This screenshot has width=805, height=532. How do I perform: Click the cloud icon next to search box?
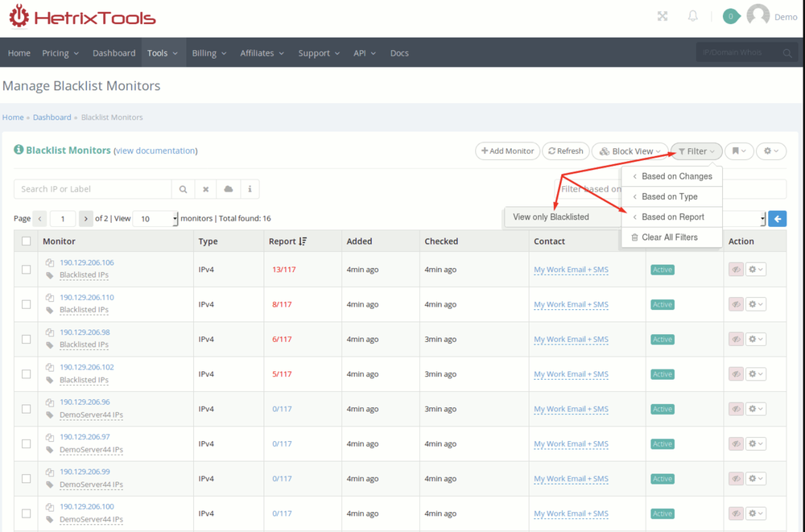pyautogui.click(x=229, y=189)
